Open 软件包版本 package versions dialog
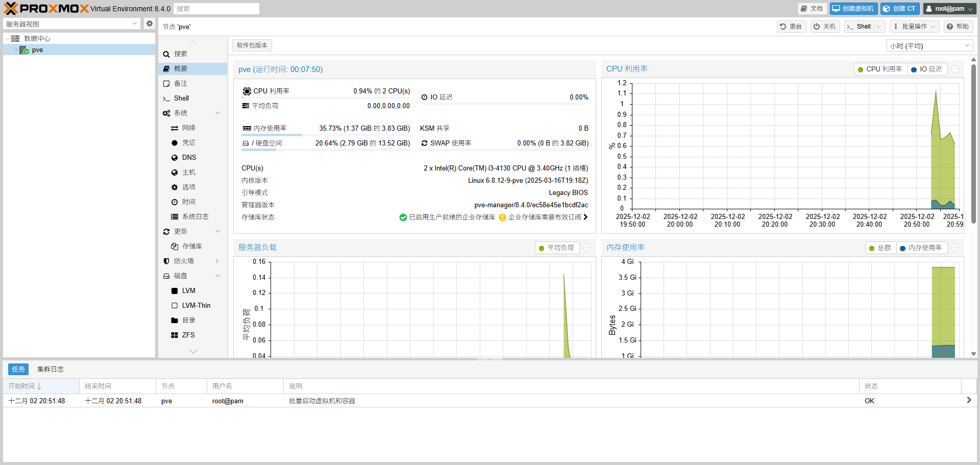Viewport: 980px width, 465px height. (x=252, y=45)
